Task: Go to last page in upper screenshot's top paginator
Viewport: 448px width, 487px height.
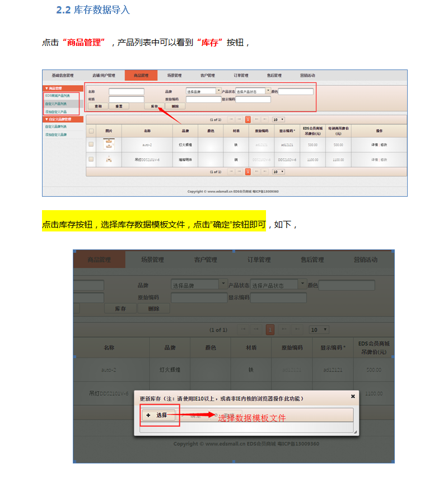Action: click(x=264, y=119)
